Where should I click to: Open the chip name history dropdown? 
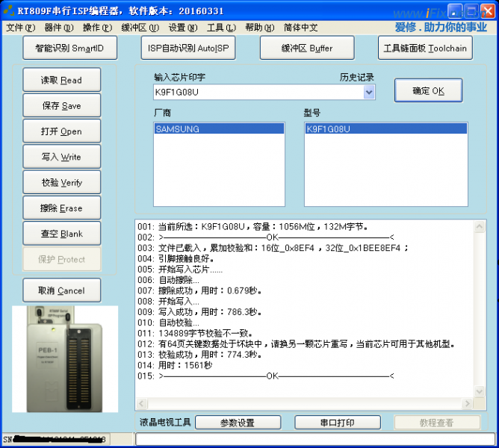coord(369,92)
